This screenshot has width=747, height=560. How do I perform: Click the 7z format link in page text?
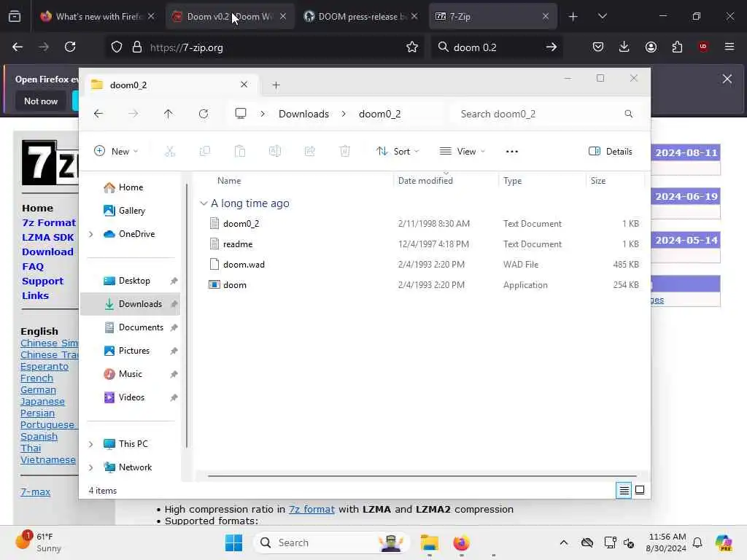pyautogui.click(x=311, y=509)
